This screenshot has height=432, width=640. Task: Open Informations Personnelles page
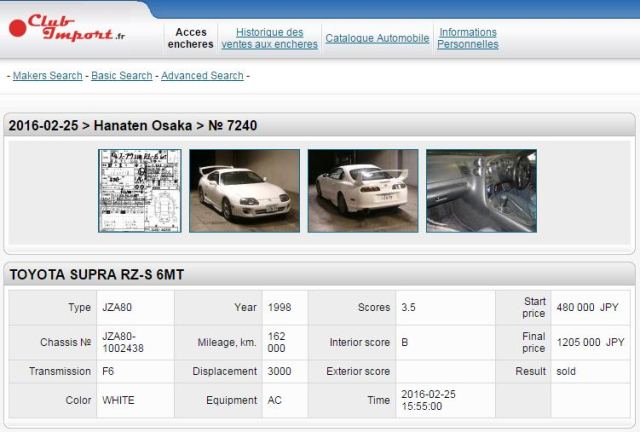467,38
